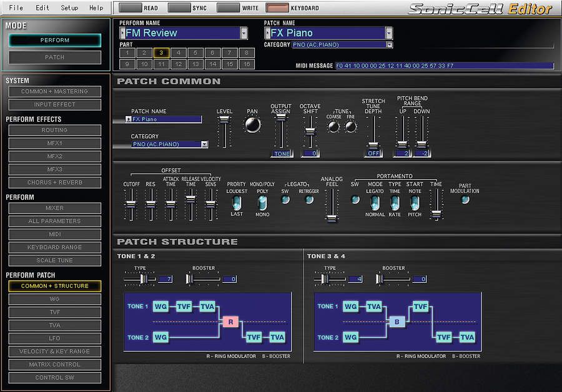Click the FINE tune knob
The width and height of the screenshot is (562, 392).
point(350,127)
